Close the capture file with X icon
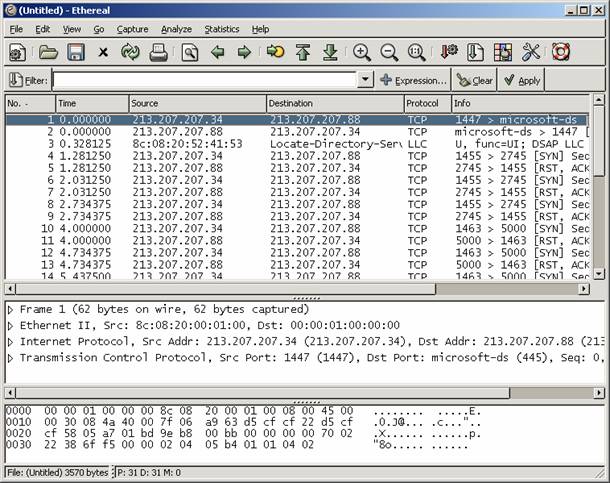The height and width of the screenshot is (483, 610). 103,52
